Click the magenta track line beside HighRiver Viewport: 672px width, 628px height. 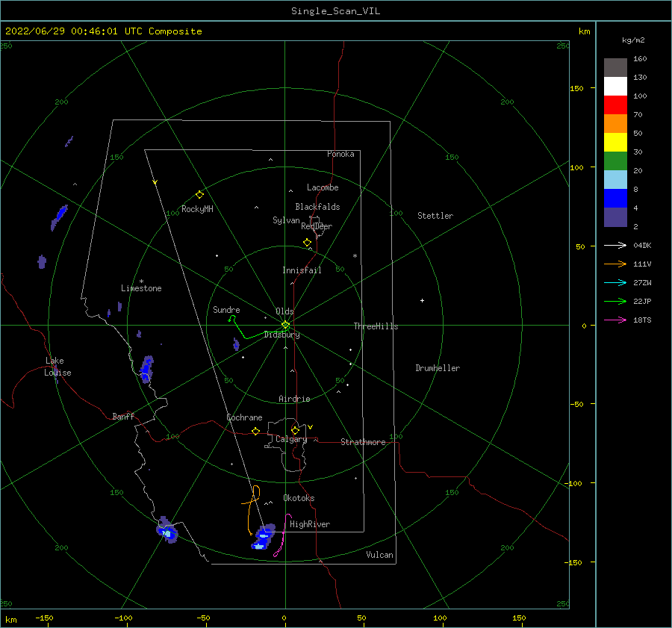(283, 536)
